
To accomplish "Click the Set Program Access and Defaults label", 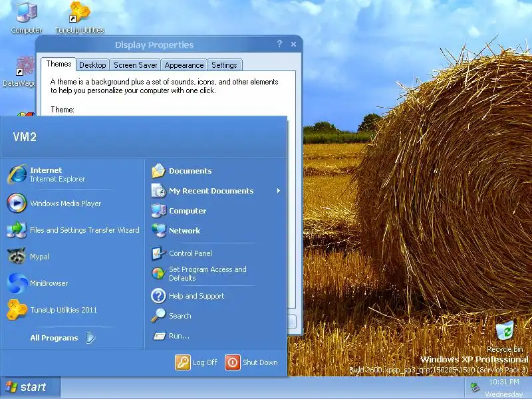I will tap(207, 273).
